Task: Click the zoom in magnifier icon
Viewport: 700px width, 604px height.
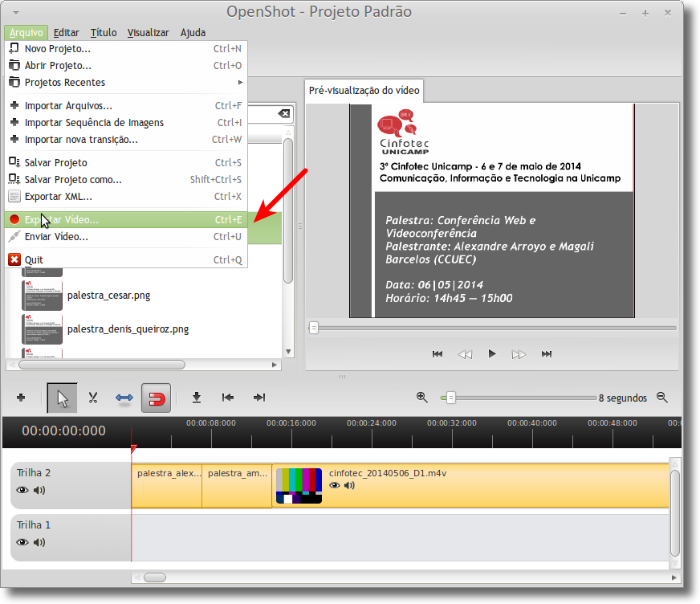Action: pyautogui.click(x=422, y=397)
